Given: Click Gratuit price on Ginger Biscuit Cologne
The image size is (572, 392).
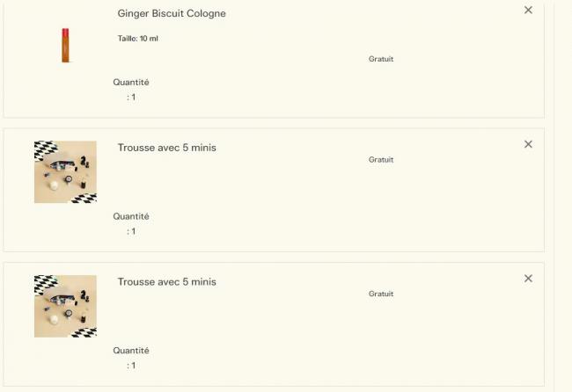Looking at the screenshot, I should (x=381, y=59).
